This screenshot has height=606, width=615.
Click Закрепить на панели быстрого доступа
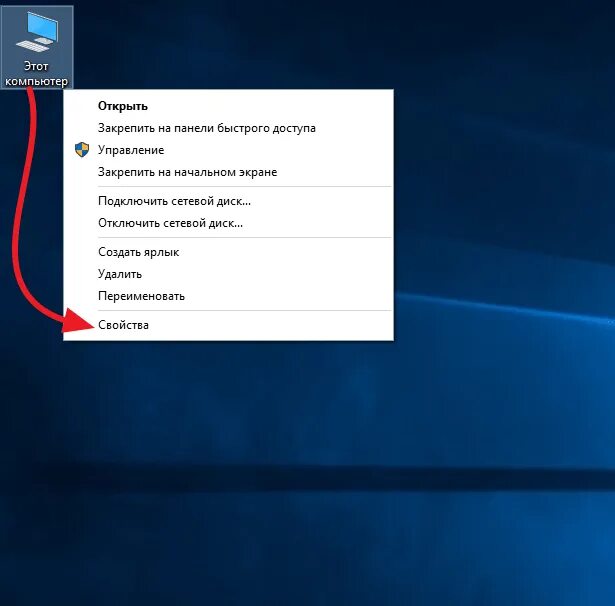(228, 128)
